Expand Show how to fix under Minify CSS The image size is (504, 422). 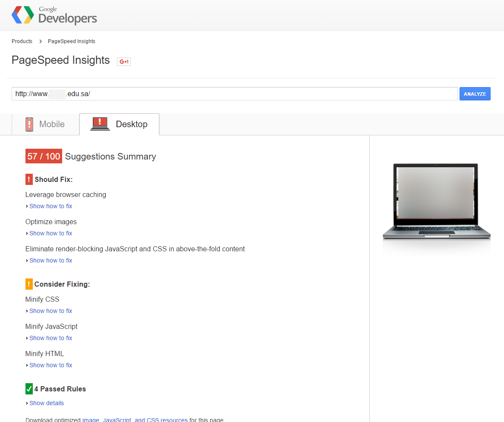pyautogui.click(x=50, y=311)
